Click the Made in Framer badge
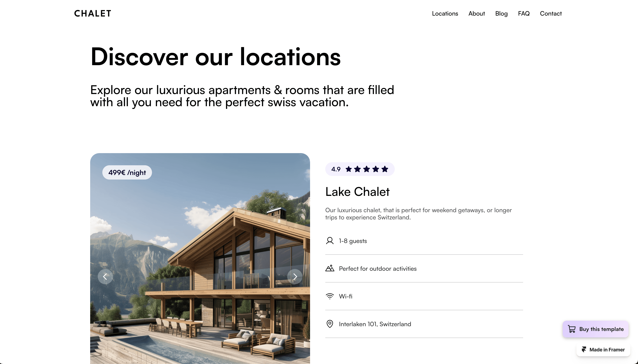Screen dimensions: 638x364 click(603, 350)
